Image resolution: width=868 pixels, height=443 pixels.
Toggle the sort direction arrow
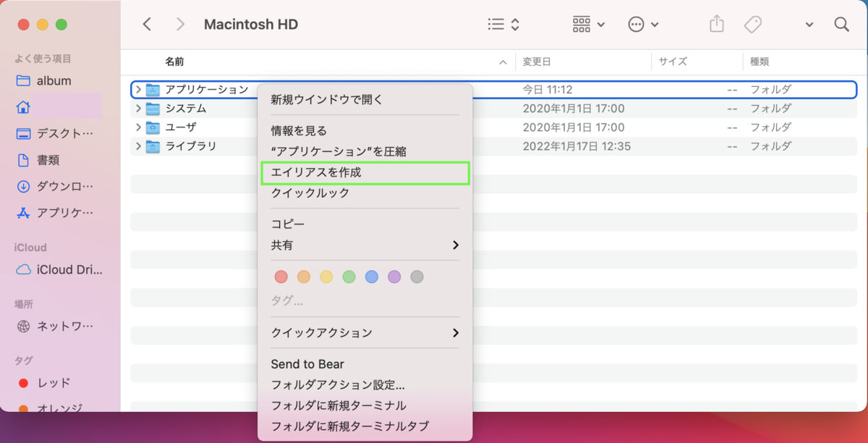point(503,63)
